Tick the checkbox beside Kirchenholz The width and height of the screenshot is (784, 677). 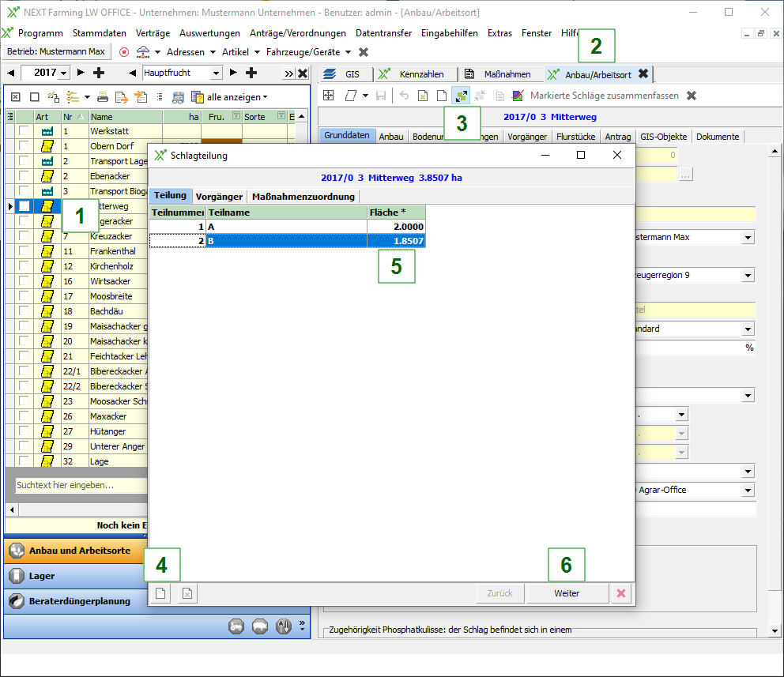click(x=24, y=266)
